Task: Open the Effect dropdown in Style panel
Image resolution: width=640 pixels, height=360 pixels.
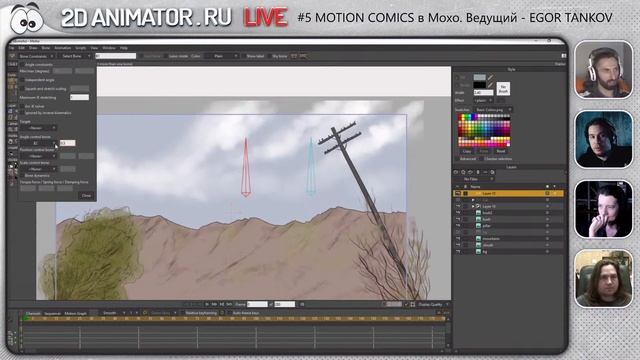Action: [483, 100]
